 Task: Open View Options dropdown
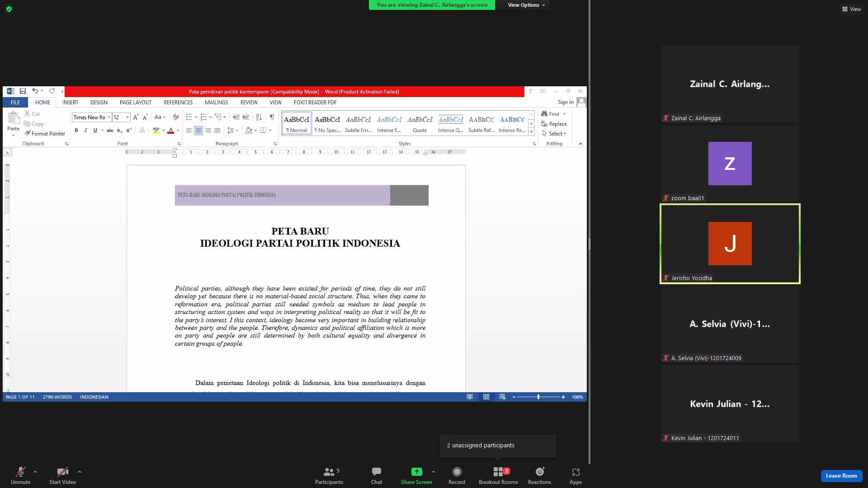click(x=526, y=5)
